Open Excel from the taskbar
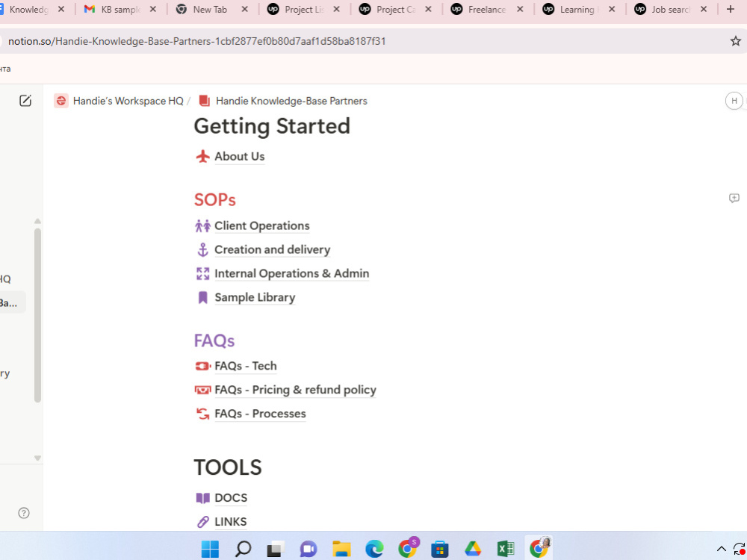The height and width of the screenshot is (560, 747). [x=506, y=549]
